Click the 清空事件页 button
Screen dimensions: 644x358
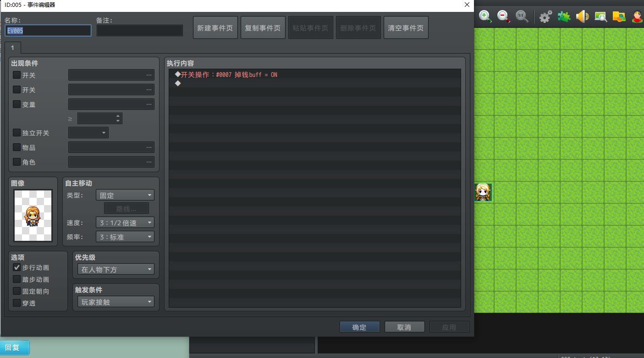pos(406,28)
